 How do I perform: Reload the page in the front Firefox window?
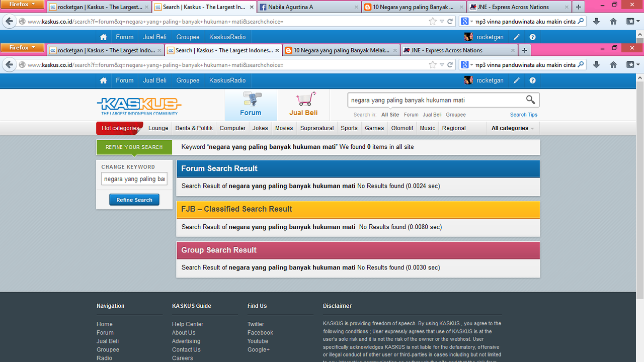pos(450,65)
